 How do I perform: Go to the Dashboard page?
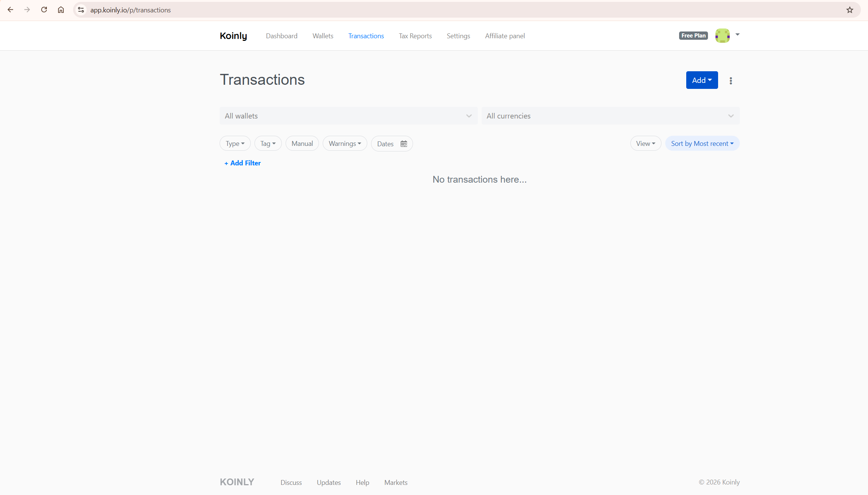(281, 36)
